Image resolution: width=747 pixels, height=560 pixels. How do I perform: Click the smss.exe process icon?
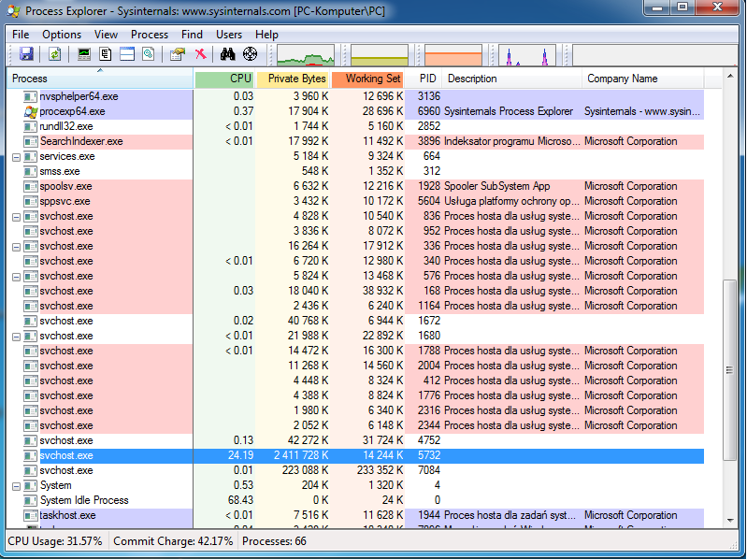(31, 171)
